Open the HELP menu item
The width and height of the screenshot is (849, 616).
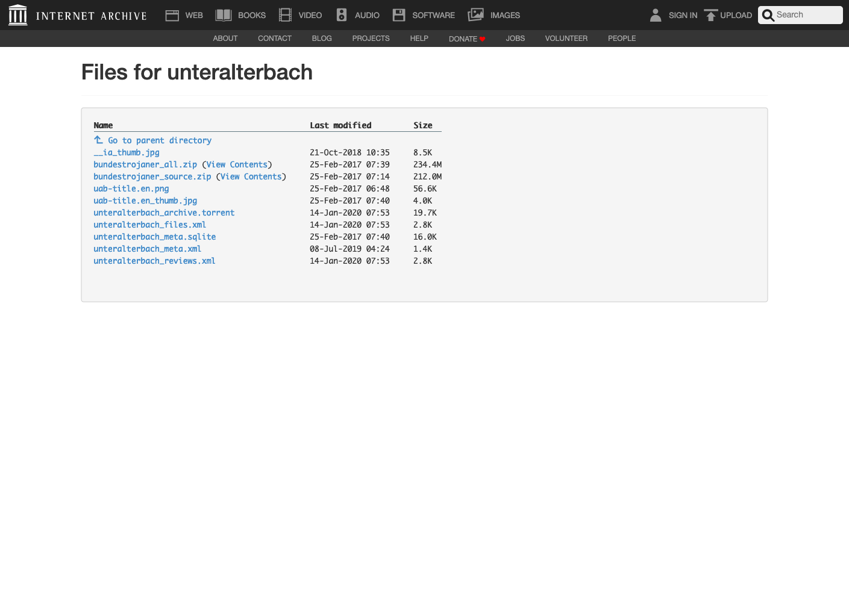(419, 39)
